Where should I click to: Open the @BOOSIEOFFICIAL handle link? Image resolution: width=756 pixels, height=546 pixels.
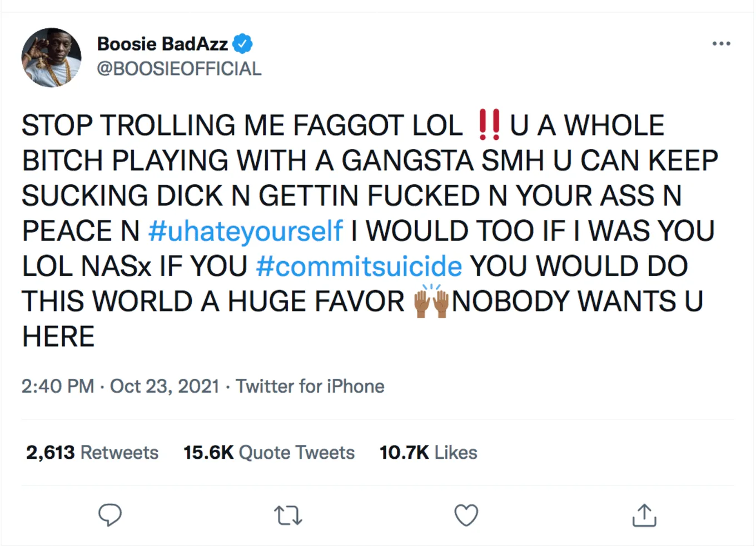click(x=179, y=69)
